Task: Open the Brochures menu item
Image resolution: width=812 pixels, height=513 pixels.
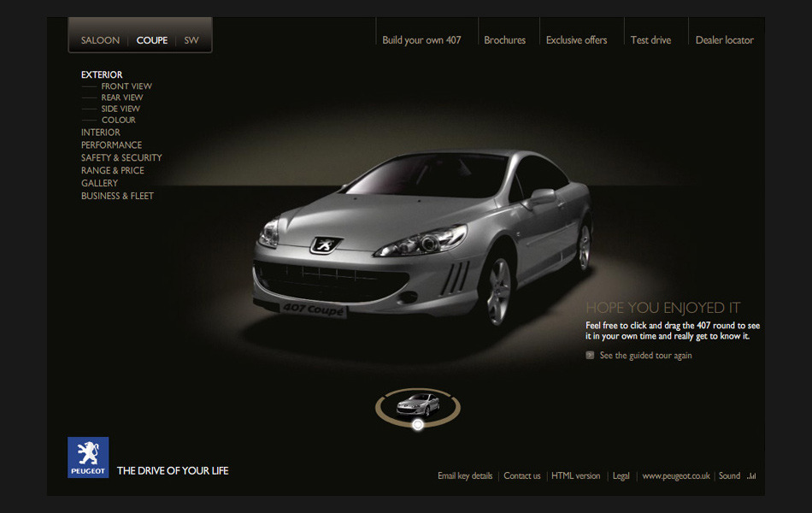Action: (504, 40)
